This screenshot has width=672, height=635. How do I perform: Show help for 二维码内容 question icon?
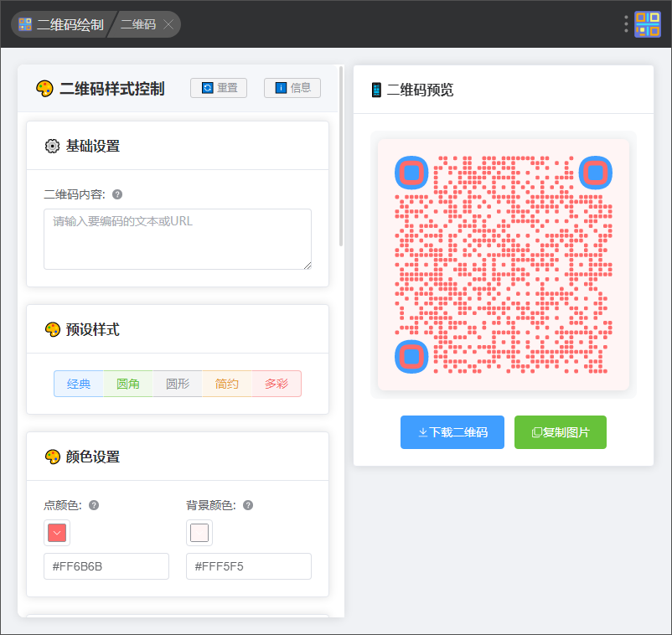[x=117, y=194]
